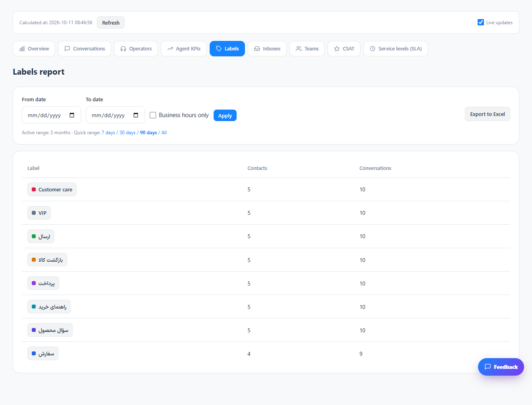The width and height of the screenshot is (532, 405).
Task: Select the 90 days quick range
Action: (148, 133)
